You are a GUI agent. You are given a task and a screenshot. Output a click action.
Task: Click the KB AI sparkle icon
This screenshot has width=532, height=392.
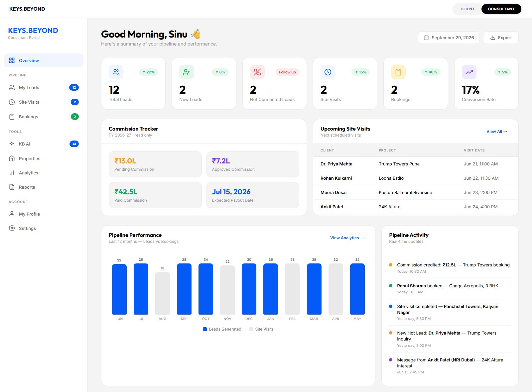click(12, 144)
